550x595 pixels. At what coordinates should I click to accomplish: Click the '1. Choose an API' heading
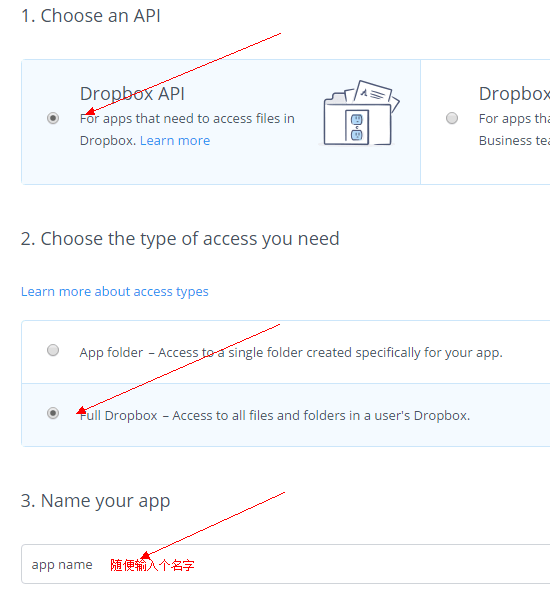coord(91,16)
